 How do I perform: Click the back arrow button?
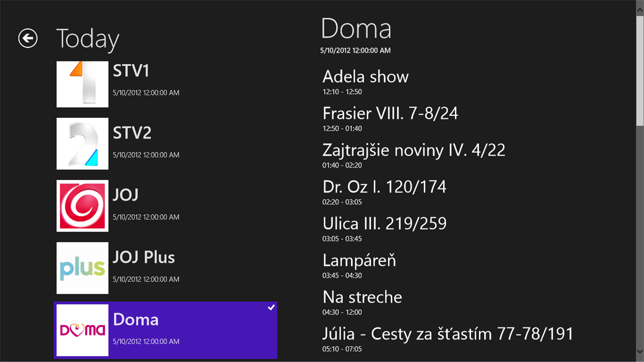[x=28, y=38]
